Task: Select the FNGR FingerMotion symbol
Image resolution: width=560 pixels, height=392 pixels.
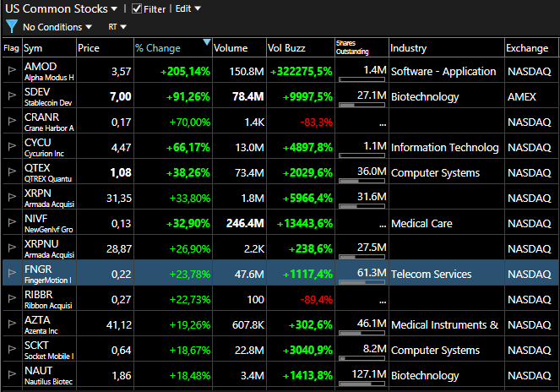Action: click(49, 274)
